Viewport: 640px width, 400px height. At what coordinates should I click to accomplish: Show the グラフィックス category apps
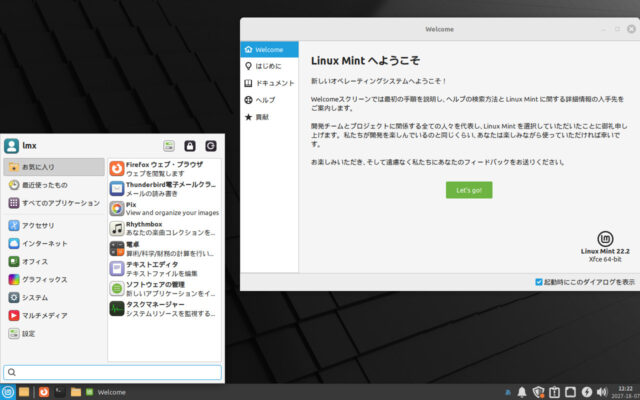(54, 279)
